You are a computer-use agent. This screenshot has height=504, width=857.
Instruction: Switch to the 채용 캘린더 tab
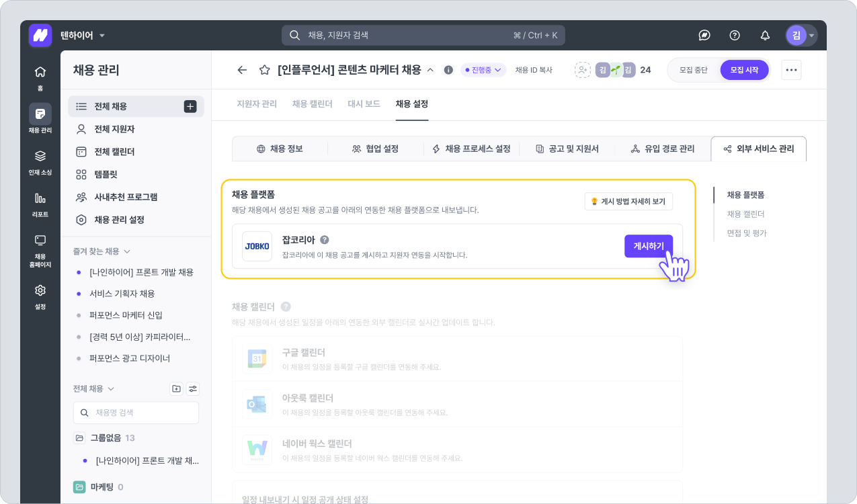(x=313, y=104)
